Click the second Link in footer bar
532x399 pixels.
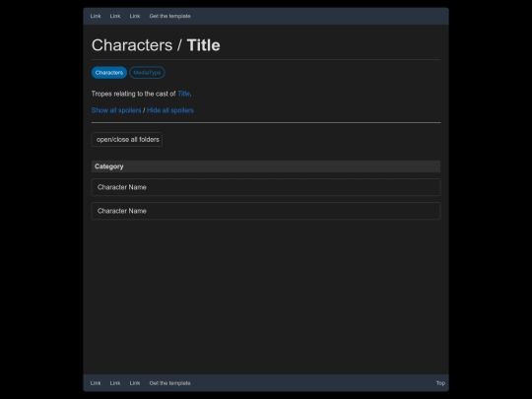click(115, 383)
